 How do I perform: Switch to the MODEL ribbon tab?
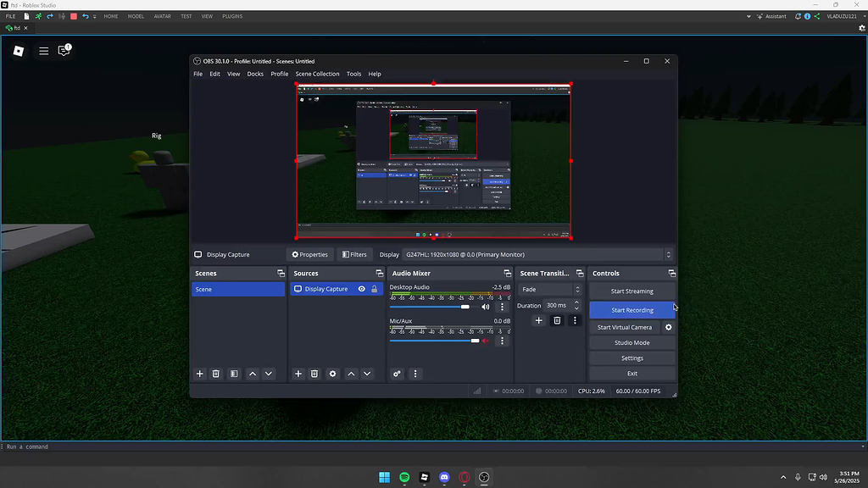136,17
